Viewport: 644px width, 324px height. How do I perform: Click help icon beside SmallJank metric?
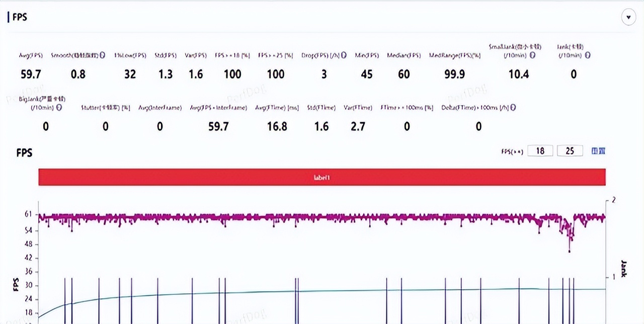pos(533,55)
